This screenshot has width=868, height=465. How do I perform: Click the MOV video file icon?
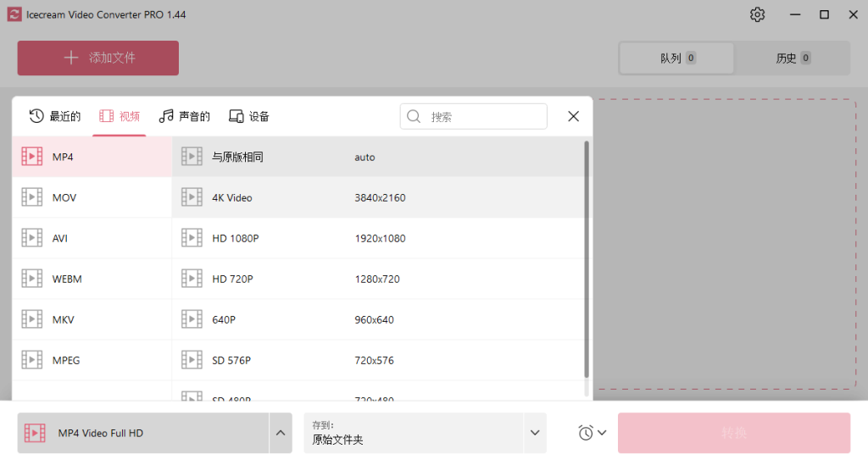[32, 197]
